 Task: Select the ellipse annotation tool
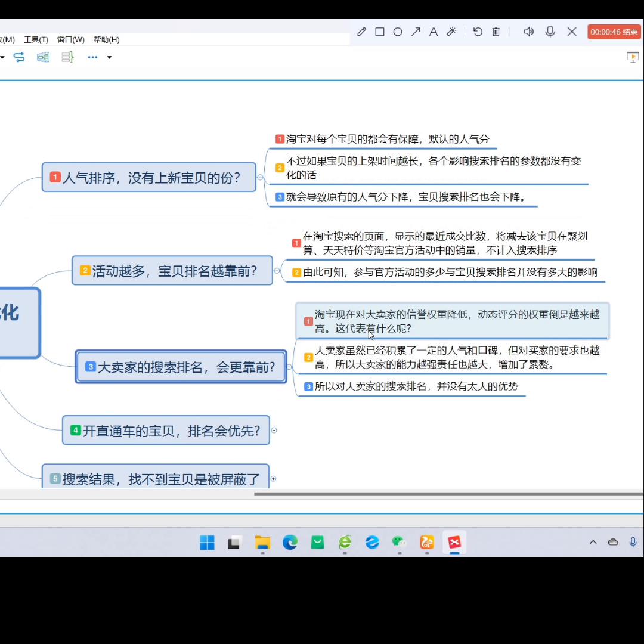[398, 32]
